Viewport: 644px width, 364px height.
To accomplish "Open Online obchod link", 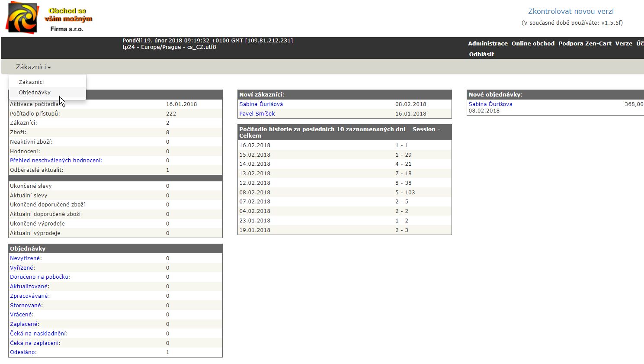I will click(533, 43).
